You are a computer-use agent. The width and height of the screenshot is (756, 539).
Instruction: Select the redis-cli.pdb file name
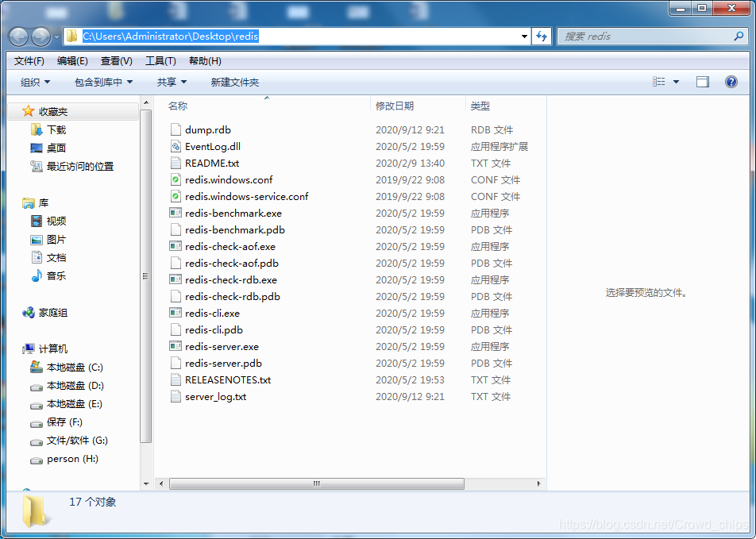click(214, 329)
